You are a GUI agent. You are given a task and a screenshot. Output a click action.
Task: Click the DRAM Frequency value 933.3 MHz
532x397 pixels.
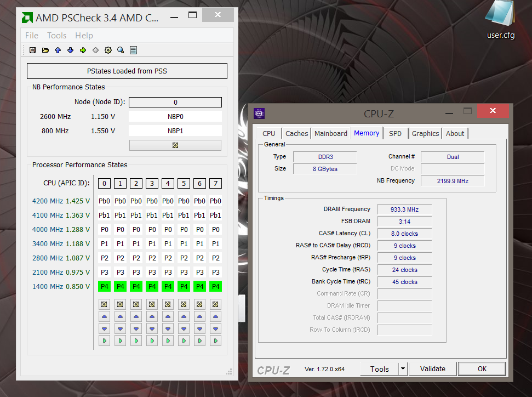pos(404,209)
